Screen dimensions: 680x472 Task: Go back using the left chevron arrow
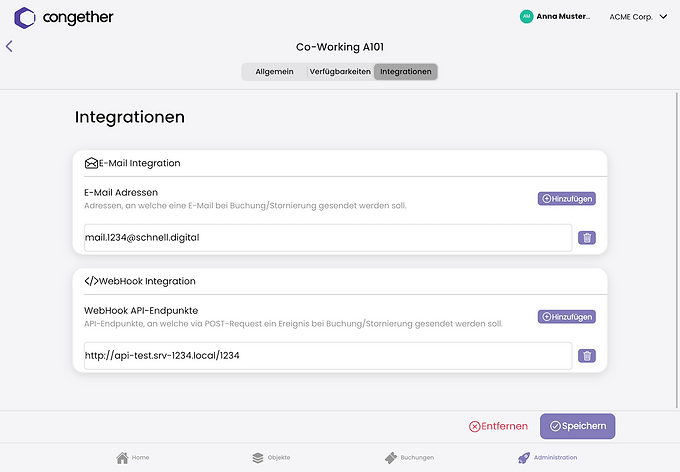[9, 46]
